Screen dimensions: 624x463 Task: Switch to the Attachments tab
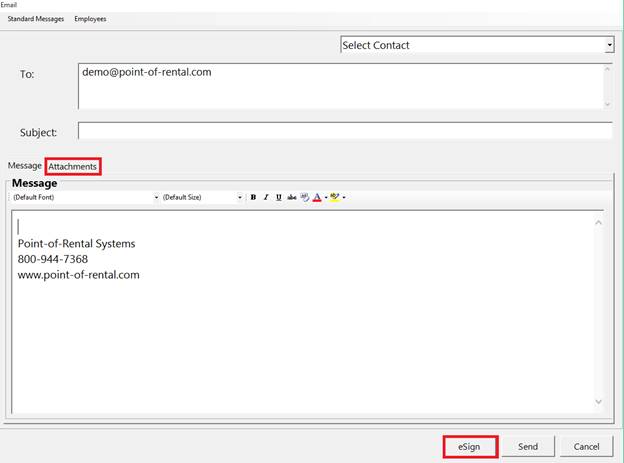pos(73,166)
